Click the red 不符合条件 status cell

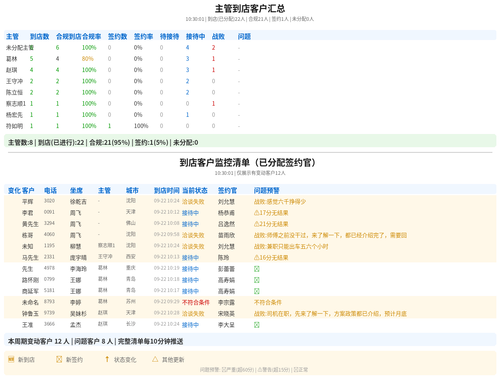pos(196,302)
